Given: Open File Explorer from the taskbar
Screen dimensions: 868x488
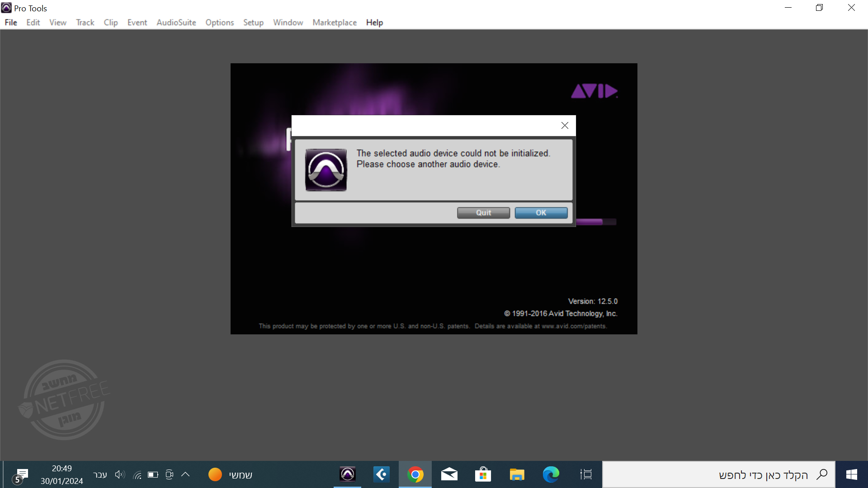Looking at the screenshot, I should click(517, 474).
